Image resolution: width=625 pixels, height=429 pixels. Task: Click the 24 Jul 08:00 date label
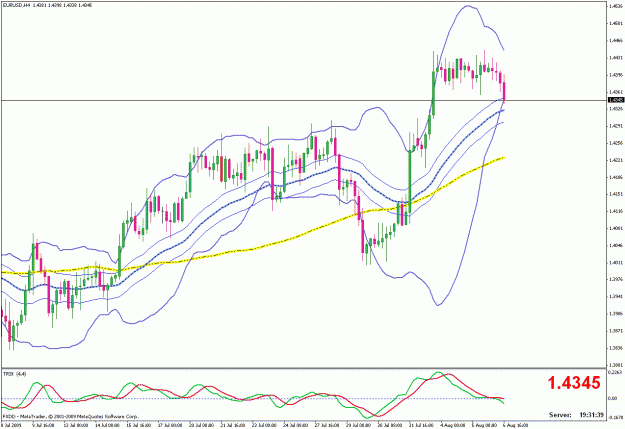click(295, 426)
